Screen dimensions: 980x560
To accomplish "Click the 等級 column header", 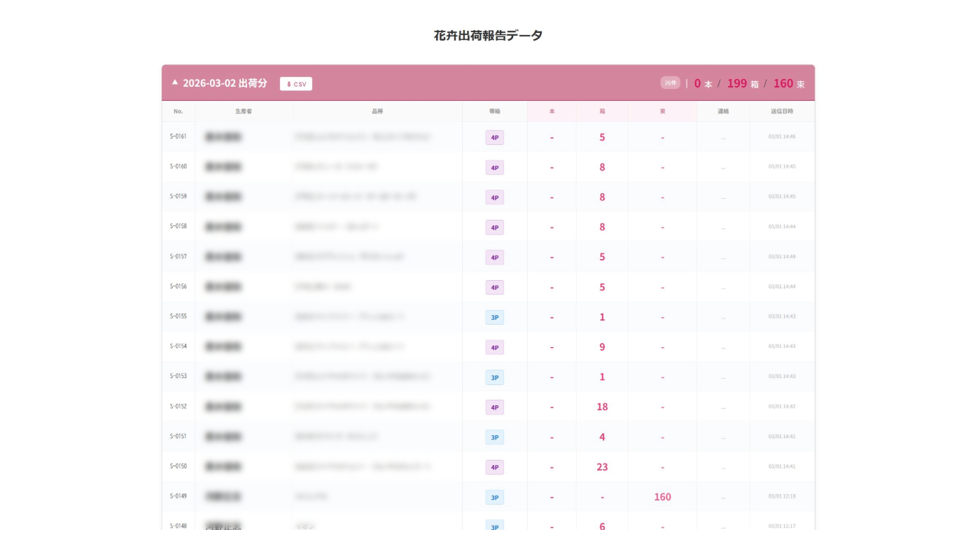I will click(494, 111).
